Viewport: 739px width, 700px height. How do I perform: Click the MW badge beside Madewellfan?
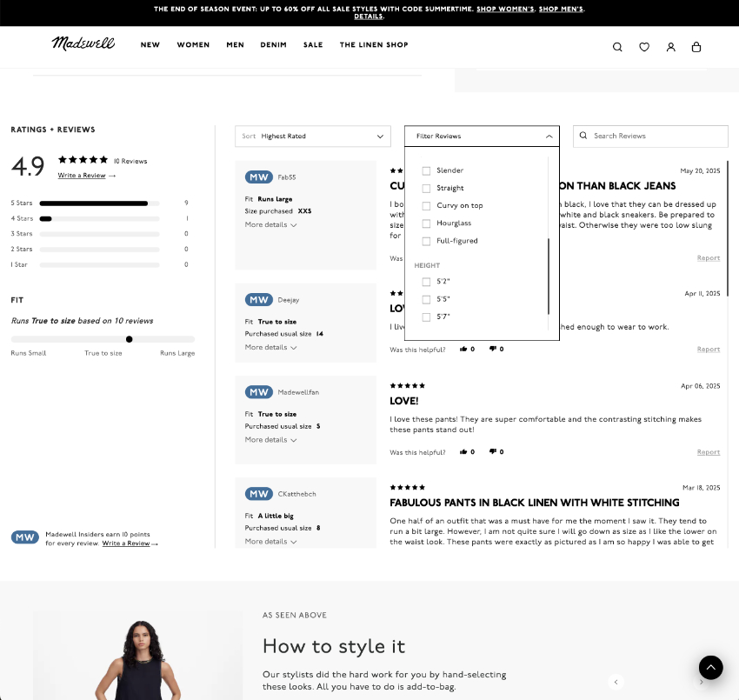point(259,392)
